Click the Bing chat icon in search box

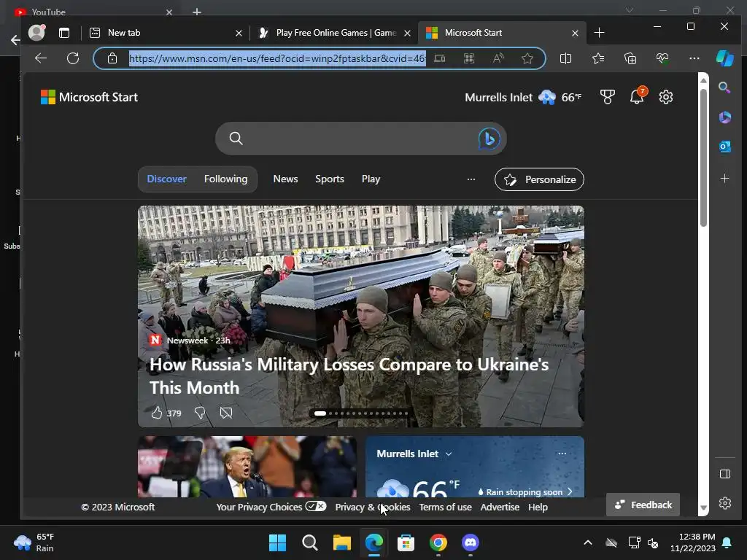[x=489, y=139]
